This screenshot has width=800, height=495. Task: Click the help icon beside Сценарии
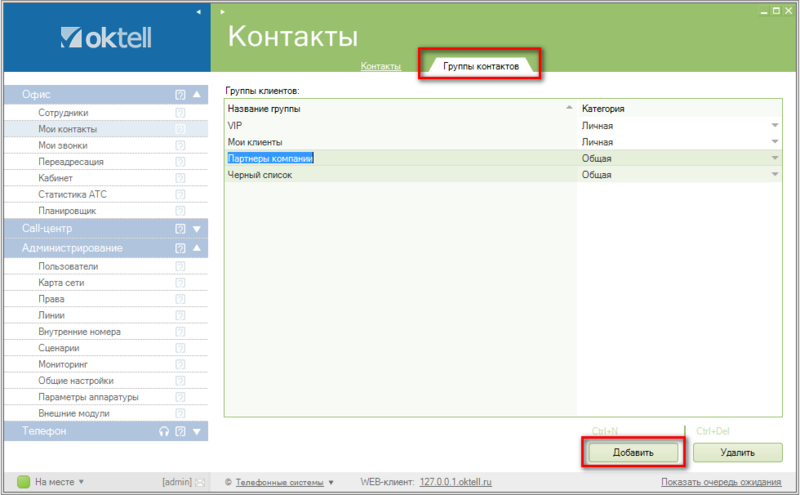tap(180, 348)
